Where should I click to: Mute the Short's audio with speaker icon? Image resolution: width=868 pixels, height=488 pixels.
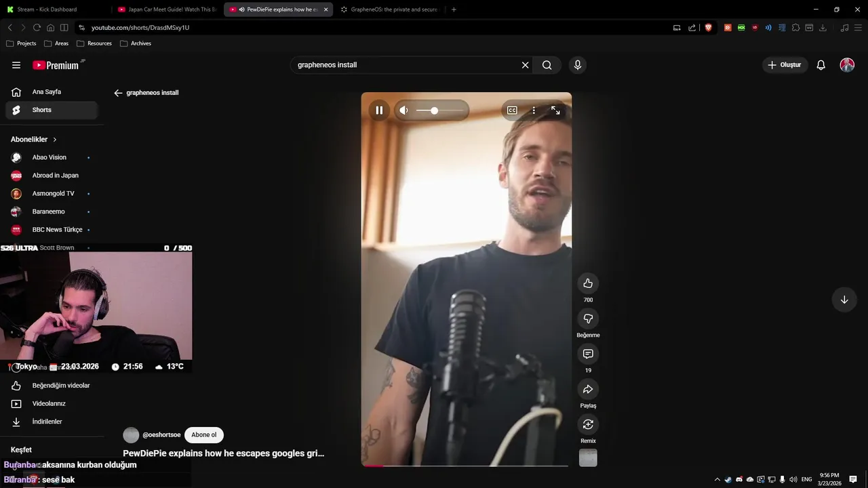pos(404,110)
